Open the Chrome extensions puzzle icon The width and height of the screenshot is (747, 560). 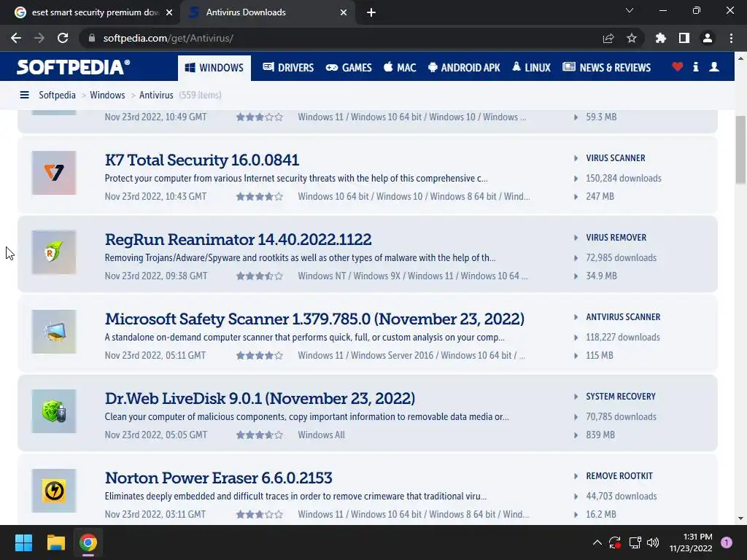coord(661,38)
